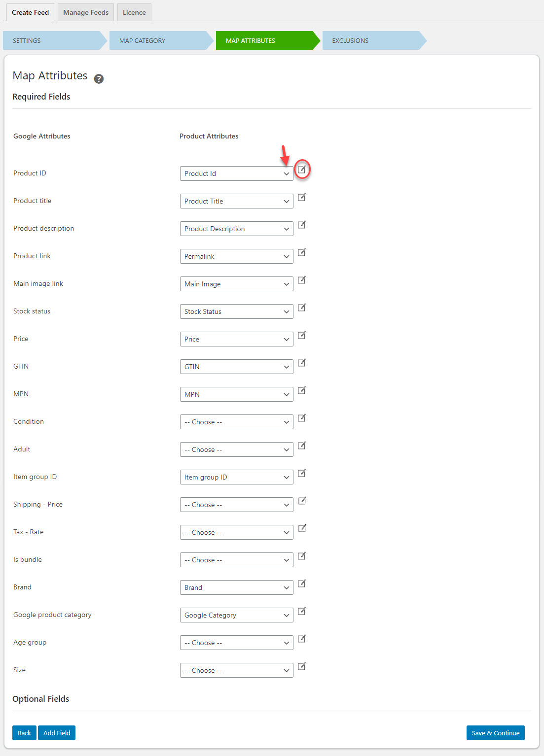Expand the Main image link dropdown

236,284
